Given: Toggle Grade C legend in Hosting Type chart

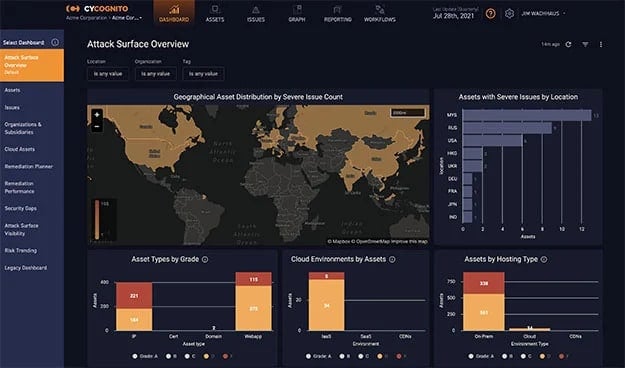Looking at the screenshot, I should coord(527,356).
